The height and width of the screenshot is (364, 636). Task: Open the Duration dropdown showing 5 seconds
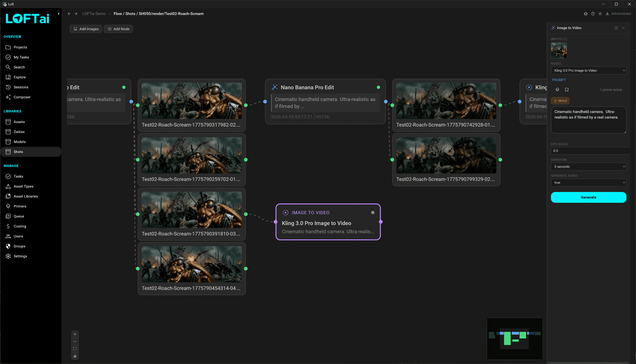click(588, 166)
